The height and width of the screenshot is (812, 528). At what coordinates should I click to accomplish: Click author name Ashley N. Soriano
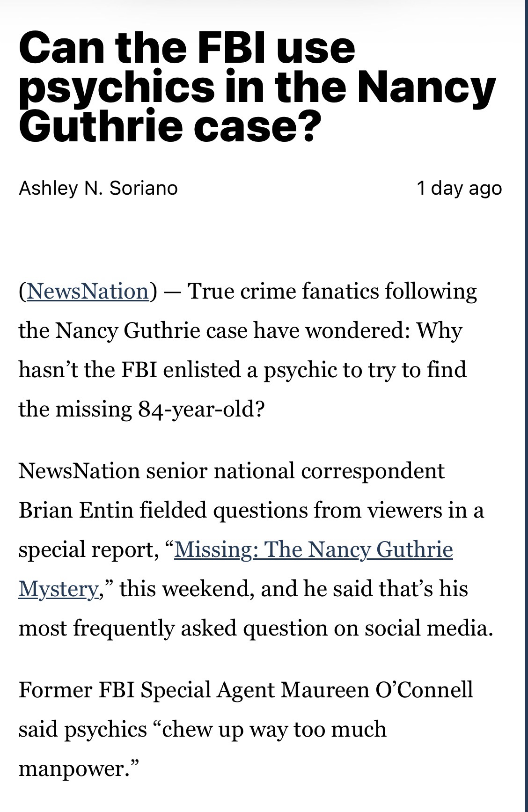98,188
